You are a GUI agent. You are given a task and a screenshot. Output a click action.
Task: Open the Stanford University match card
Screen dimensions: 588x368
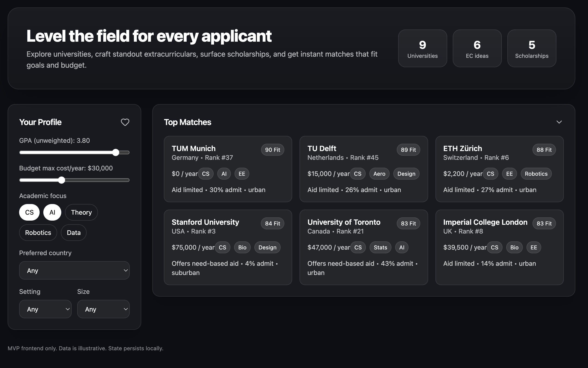tap(228, 247)
